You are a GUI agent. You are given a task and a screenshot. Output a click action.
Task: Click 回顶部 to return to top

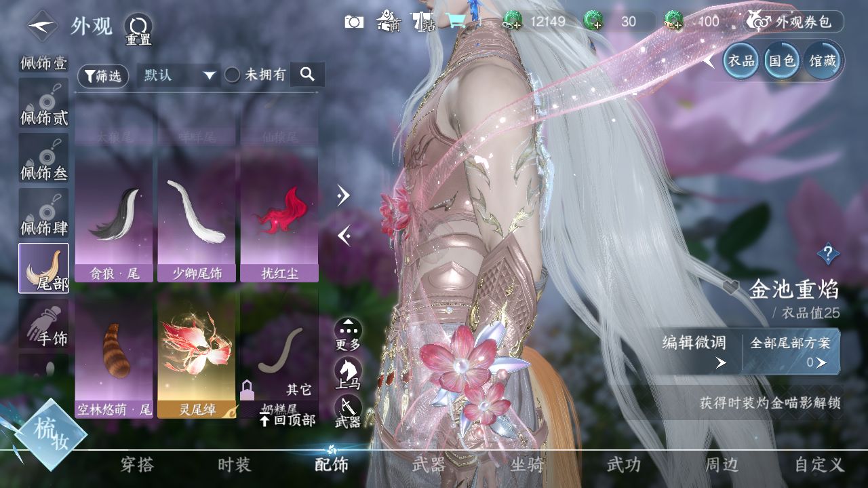[288, 421]
